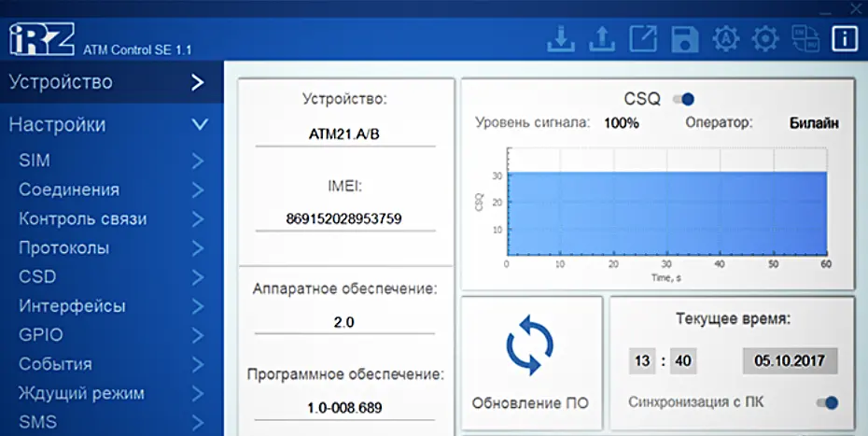
Task: Click the download-from-device arrow icon
Action: 561,39
